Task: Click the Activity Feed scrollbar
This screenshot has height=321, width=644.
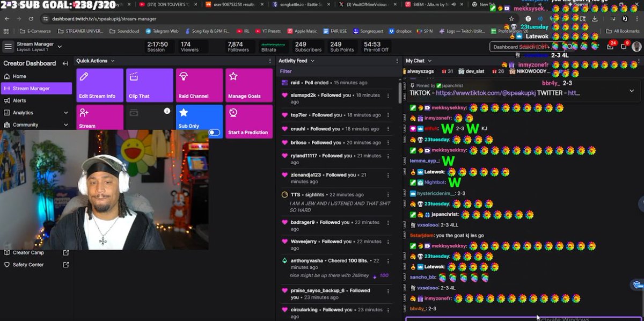Action: pyautogui.click(x=400, y=92)
